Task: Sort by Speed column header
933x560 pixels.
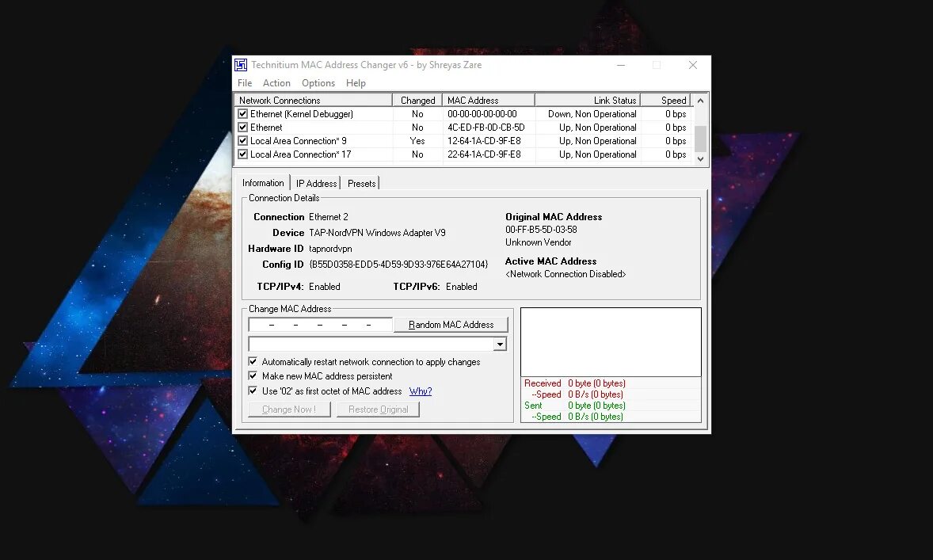Action: pyautogui.click(x=666, y=100)
